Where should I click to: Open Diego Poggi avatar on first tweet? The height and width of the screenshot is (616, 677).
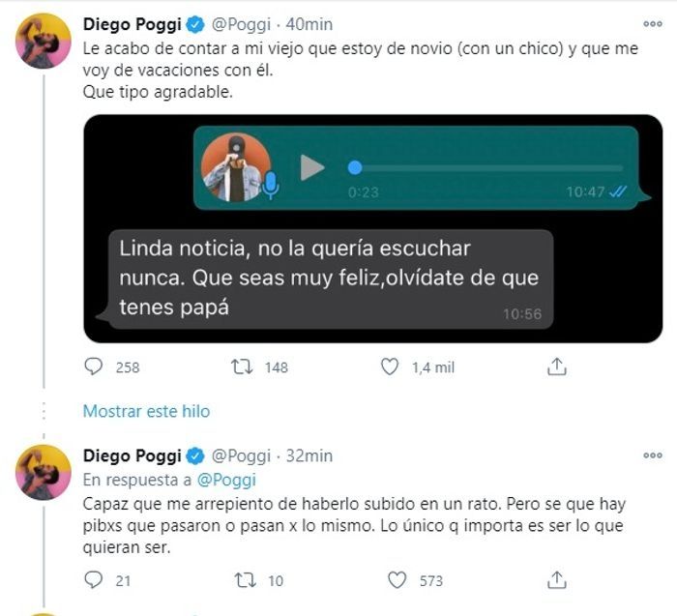point(44,41)
